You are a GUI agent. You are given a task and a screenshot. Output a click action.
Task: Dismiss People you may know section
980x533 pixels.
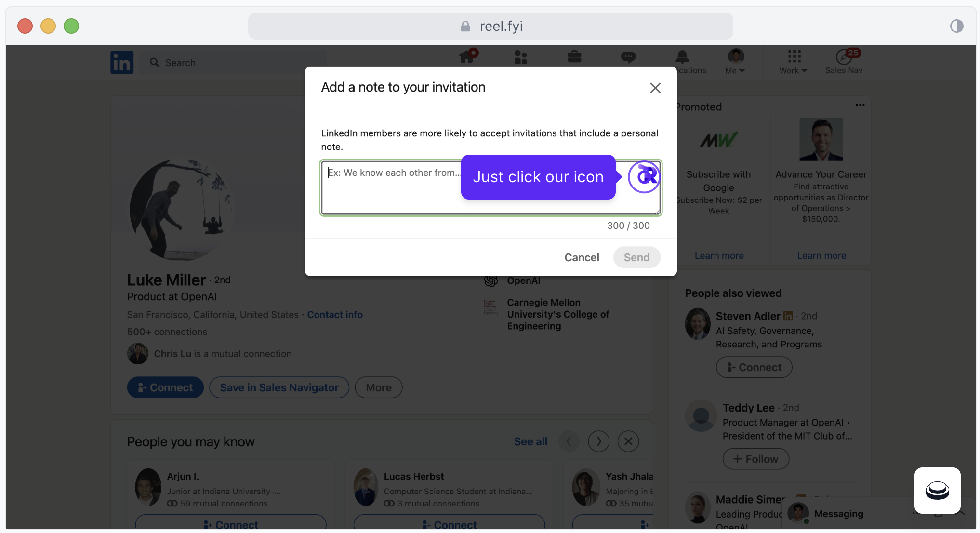[x=628, y=441]
